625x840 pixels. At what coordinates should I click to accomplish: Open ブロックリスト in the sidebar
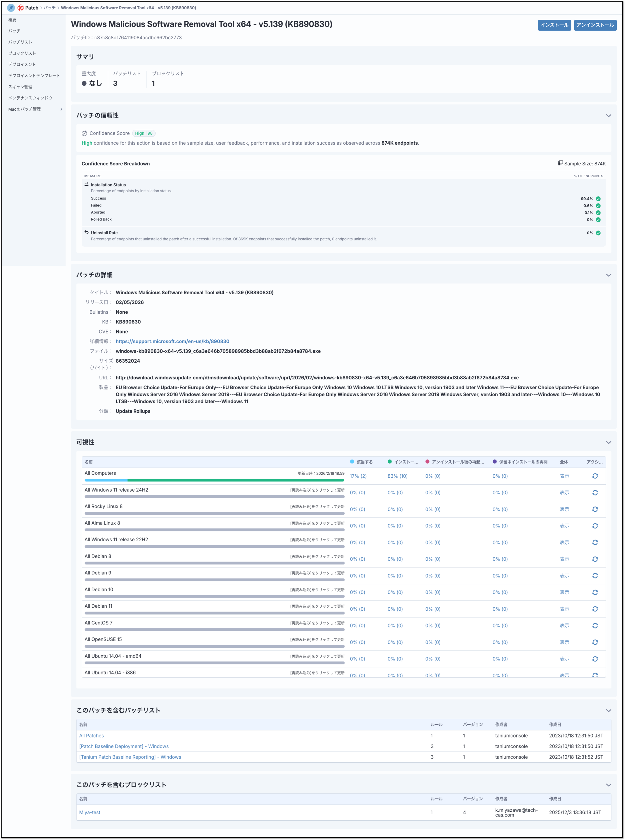click(22, 53)
